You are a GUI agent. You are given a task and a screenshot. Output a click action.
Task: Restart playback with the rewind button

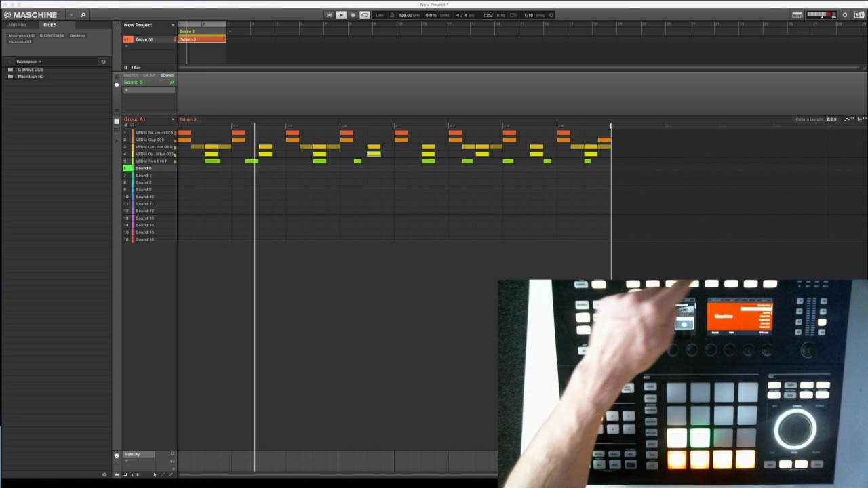click(329, 15)
